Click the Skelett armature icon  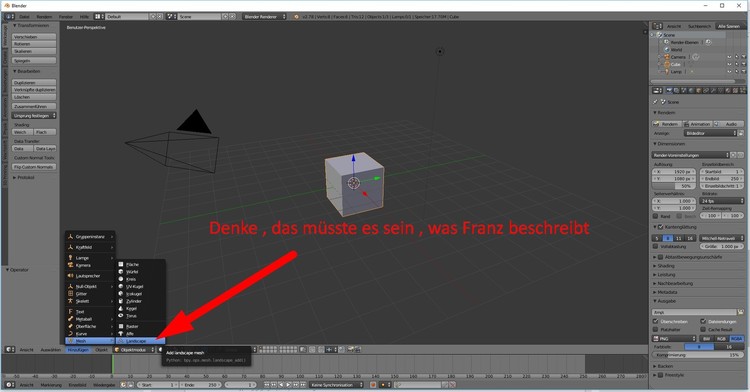tap(70, 301)
